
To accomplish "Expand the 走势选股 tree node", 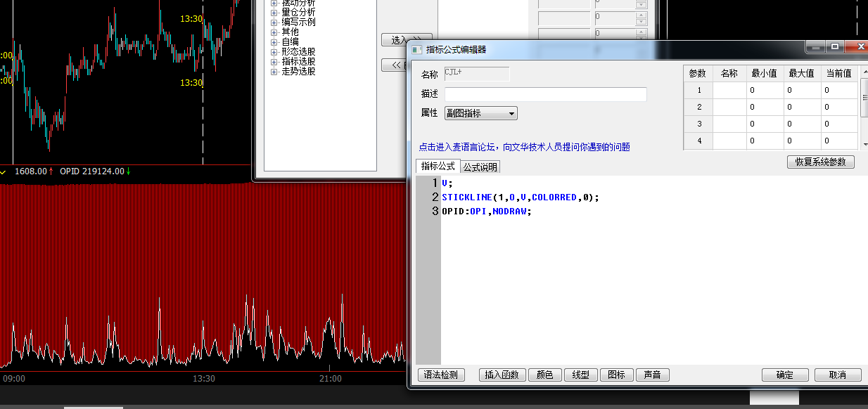I will tap(274, 72).
